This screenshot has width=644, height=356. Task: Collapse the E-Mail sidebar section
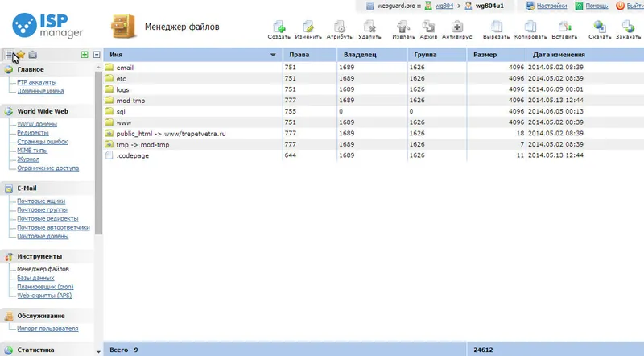(x=27, y=188)
